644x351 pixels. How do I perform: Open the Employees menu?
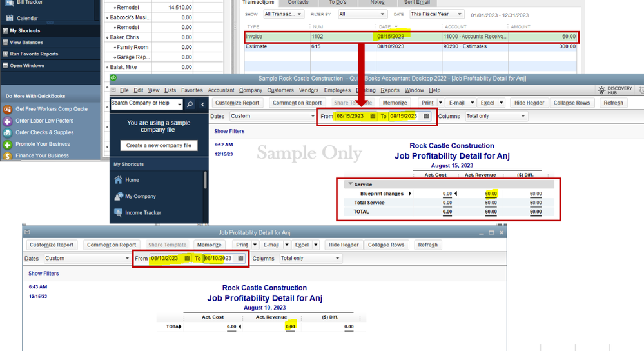pos(337,90)
